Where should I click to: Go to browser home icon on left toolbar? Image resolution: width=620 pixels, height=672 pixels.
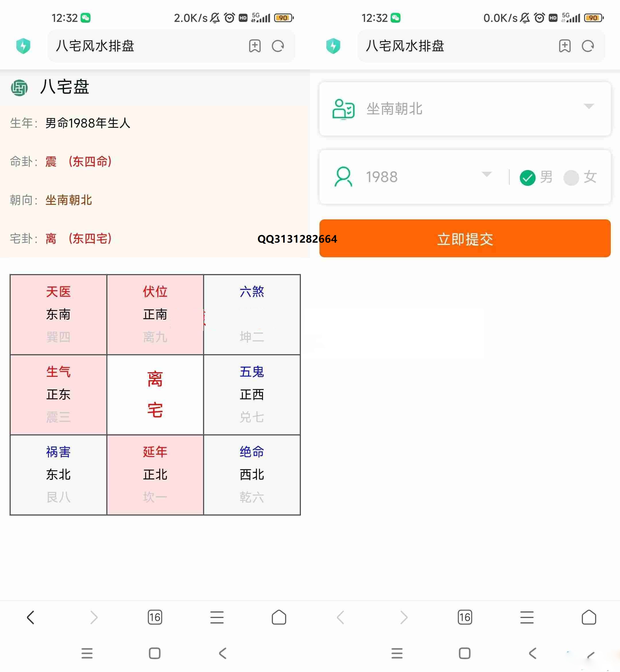(x=279, y=617)
